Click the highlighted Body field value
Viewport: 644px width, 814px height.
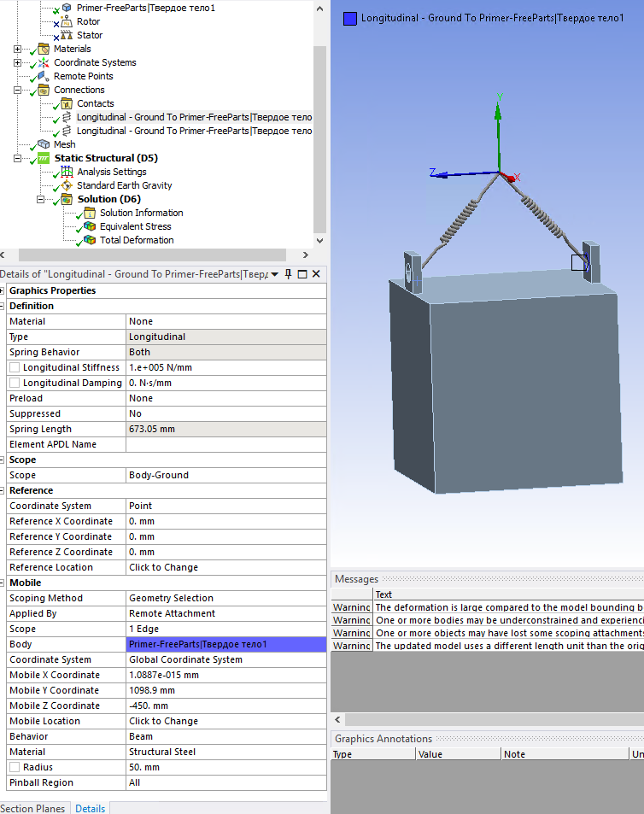[x=226, y=644]
